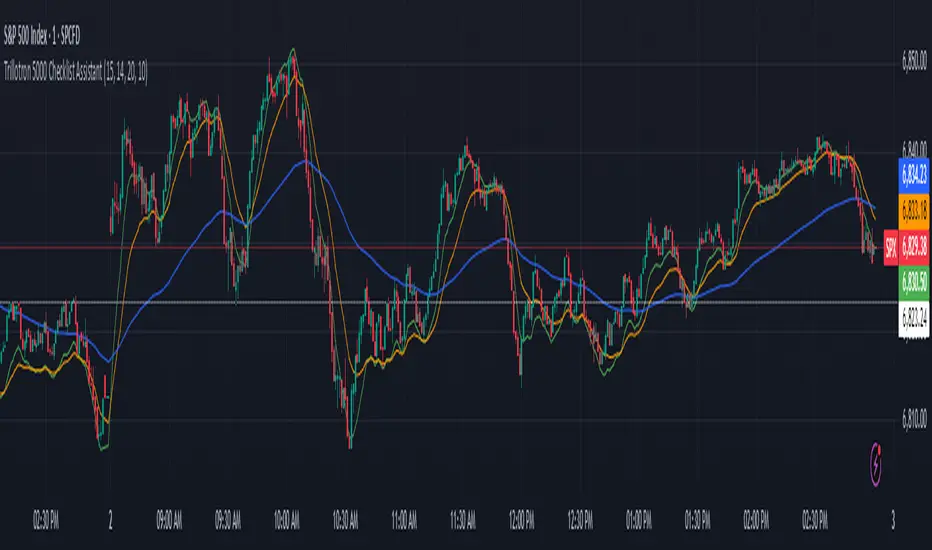Click the purple lightning bolt icon
This screenshot has width=932, height=550.
(876, 464)
